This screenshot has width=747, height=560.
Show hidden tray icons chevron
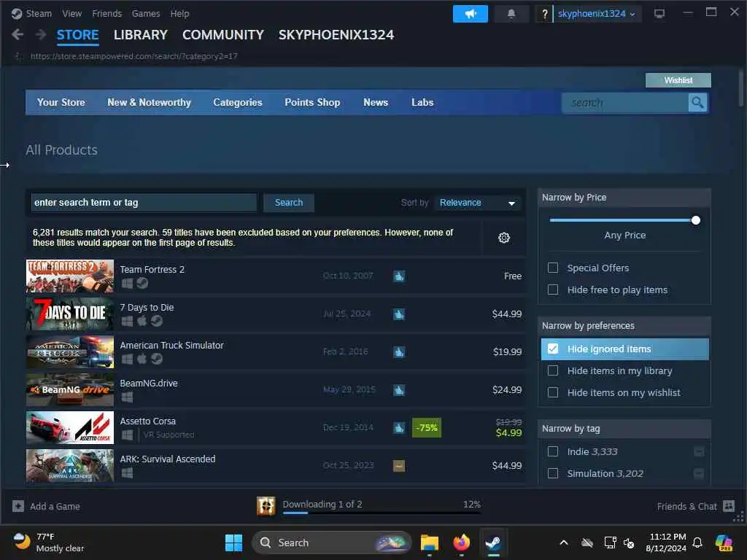coord(564,542)
